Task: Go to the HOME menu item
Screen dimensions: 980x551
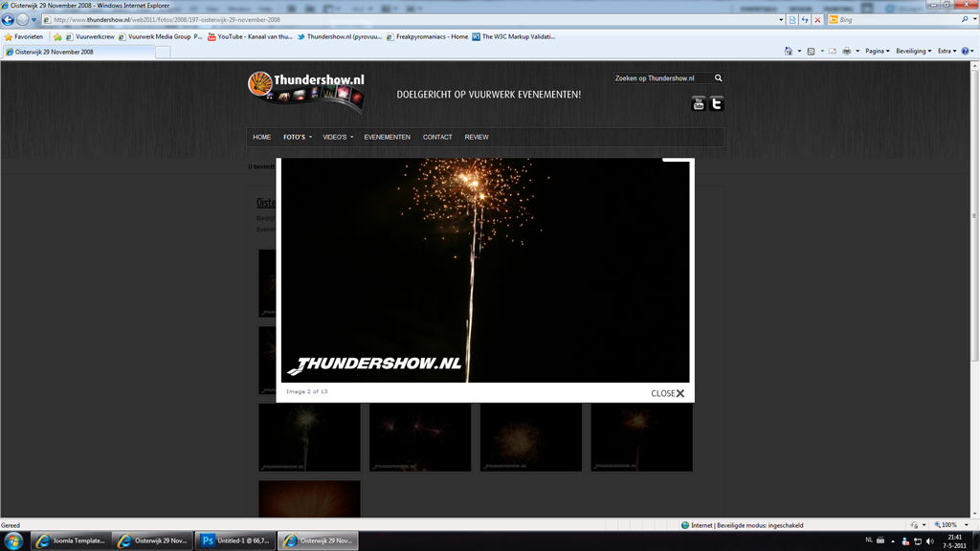Action: pos(262,138)
